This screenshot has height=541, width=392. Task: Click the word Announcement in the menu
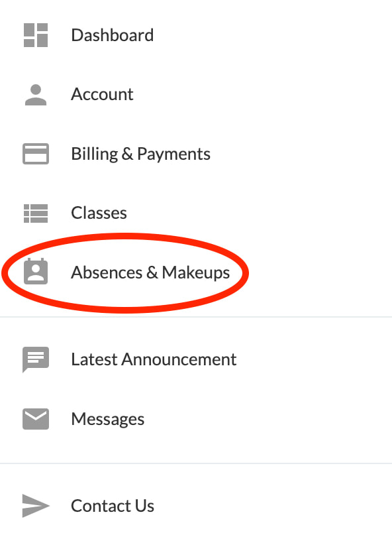pyautogui.click(x=179, y=359)
